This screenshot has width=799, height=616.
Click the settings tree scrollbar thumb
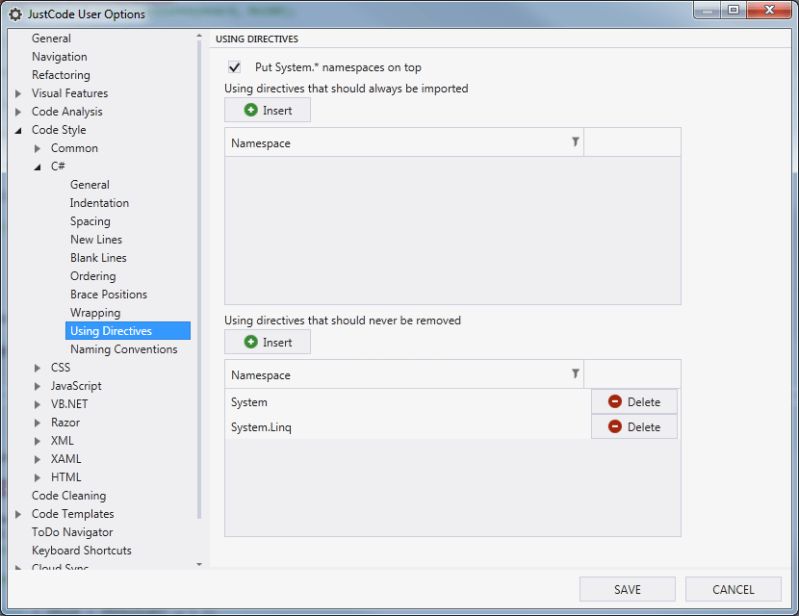(x=199, y=279)
